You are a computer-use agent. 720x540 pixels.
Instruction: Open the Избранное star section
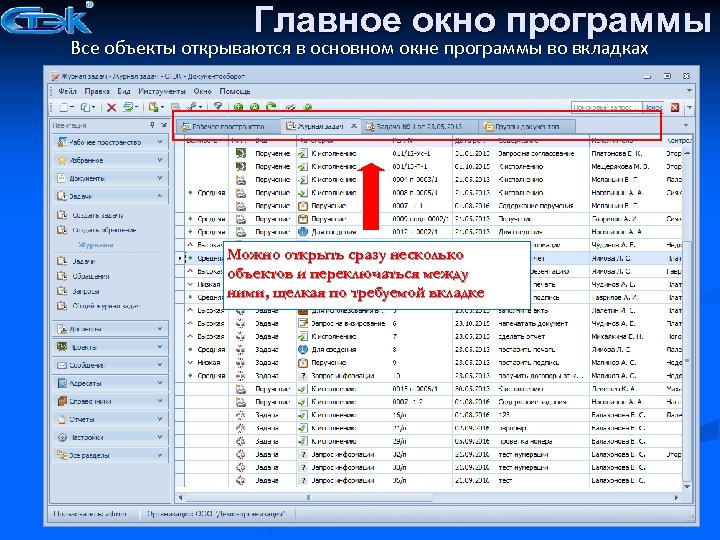[110, 160]
